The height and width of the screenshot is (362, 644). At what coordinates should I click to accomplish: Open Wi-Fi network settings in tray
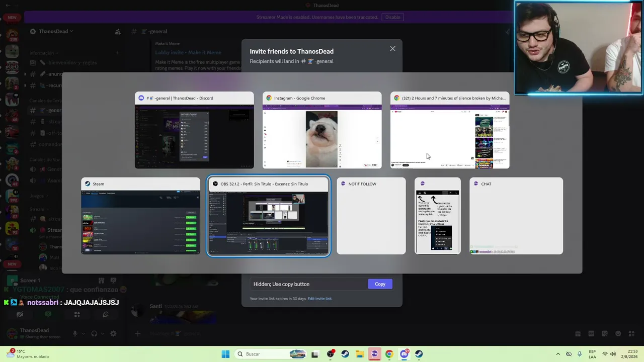point(605,354)
